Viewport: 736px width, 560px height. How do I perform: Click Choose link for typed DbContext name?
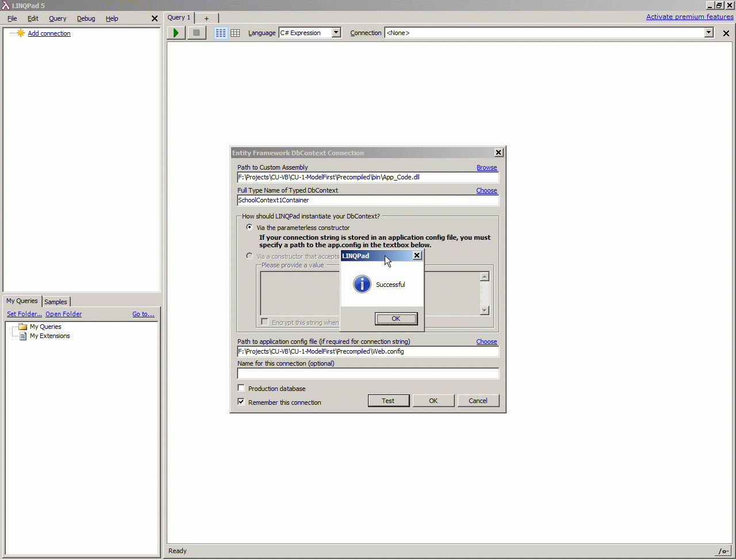coord(487,190)
